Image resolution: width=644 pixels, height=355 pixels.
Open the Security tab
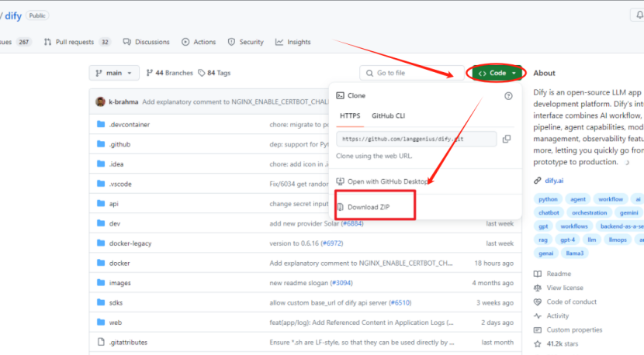[246, 42]
